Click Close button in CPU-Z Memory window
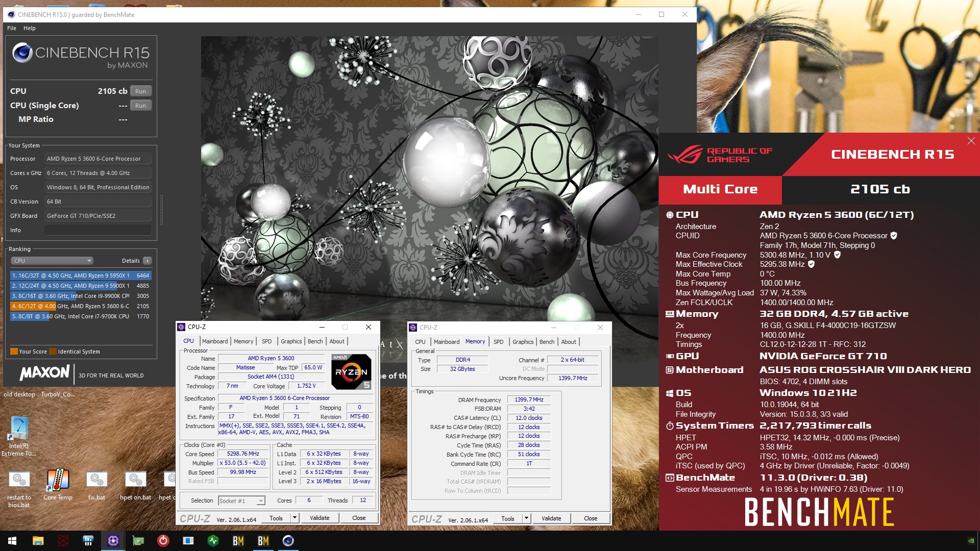The image size is (980, 551). point(591,518)
